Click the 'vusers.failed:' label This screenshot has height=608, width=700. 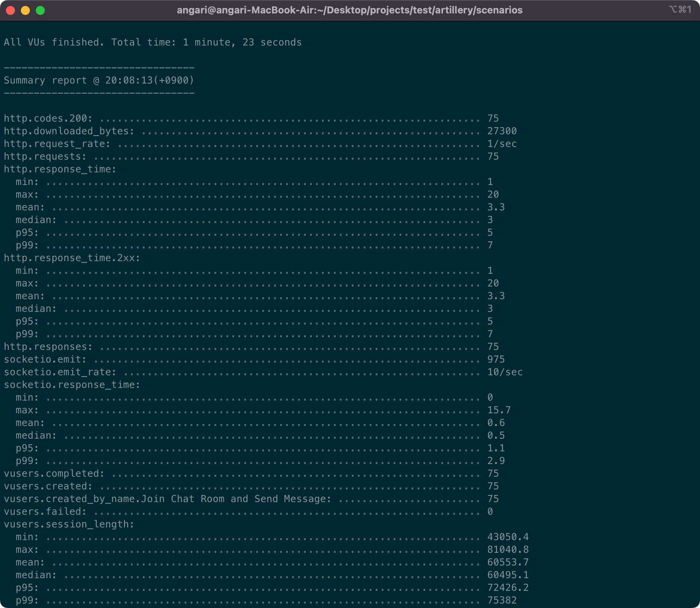[x=45, y=511]
